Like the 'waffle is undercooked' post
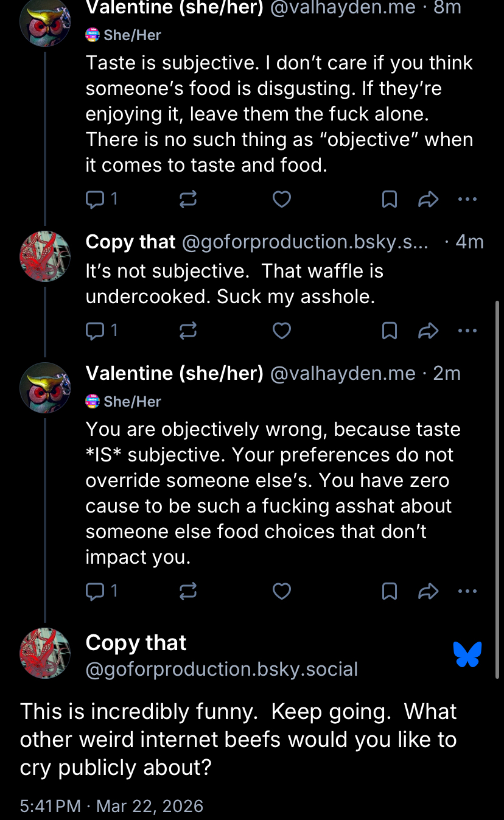504x820 pixels. [x=281, y=331]
